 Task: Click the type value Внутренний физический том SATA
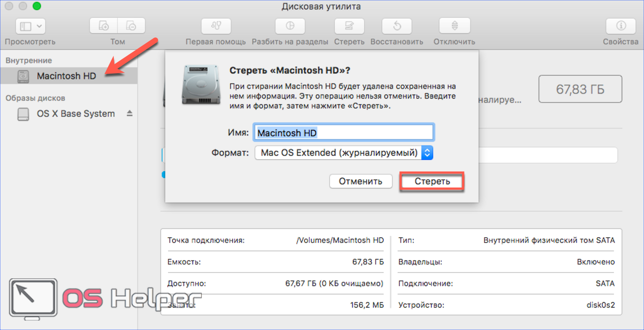549,240
